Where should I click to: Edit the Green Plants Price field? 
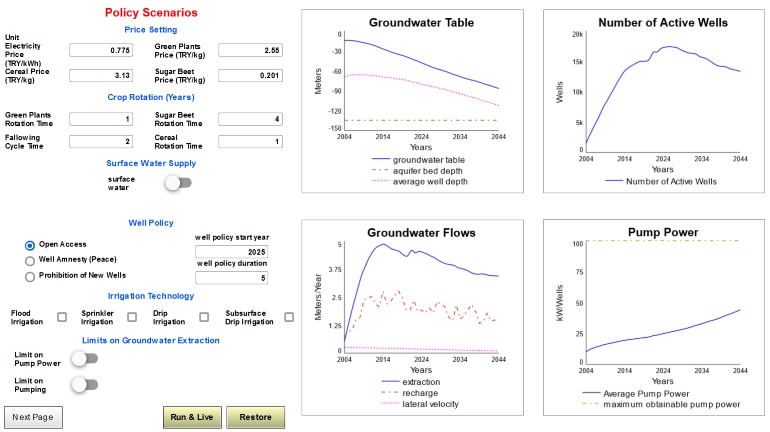pos(250,50)
